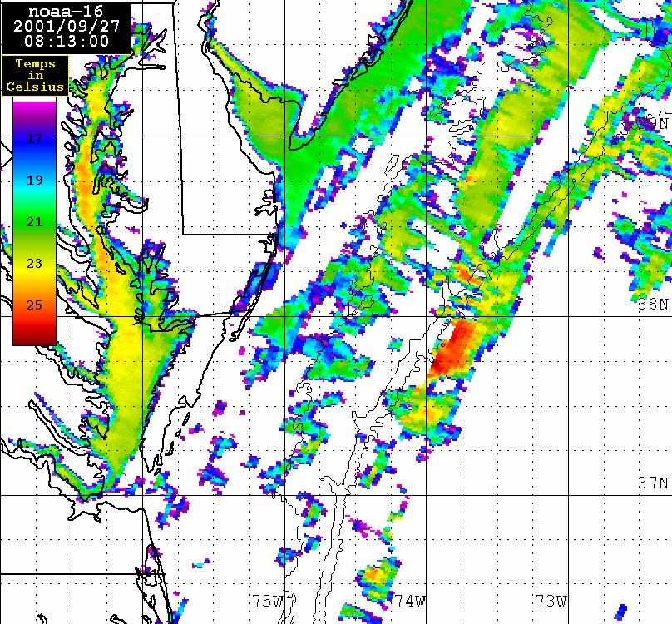This screenshot has height=624, width=672.
Task: Click the noaa-16 satellite name label
Action: [66, 12]
